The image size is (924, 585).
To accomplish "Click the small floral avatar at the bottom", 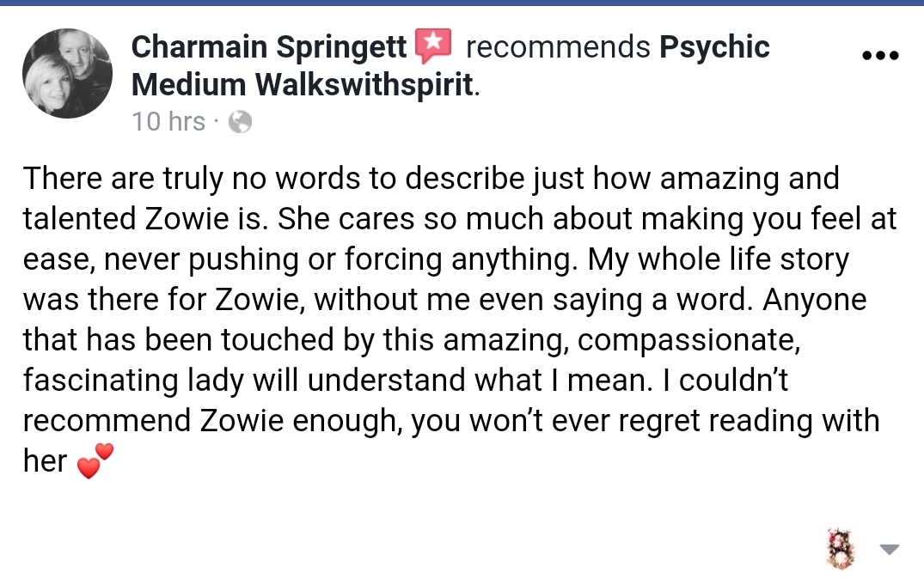I will point(839,548).
